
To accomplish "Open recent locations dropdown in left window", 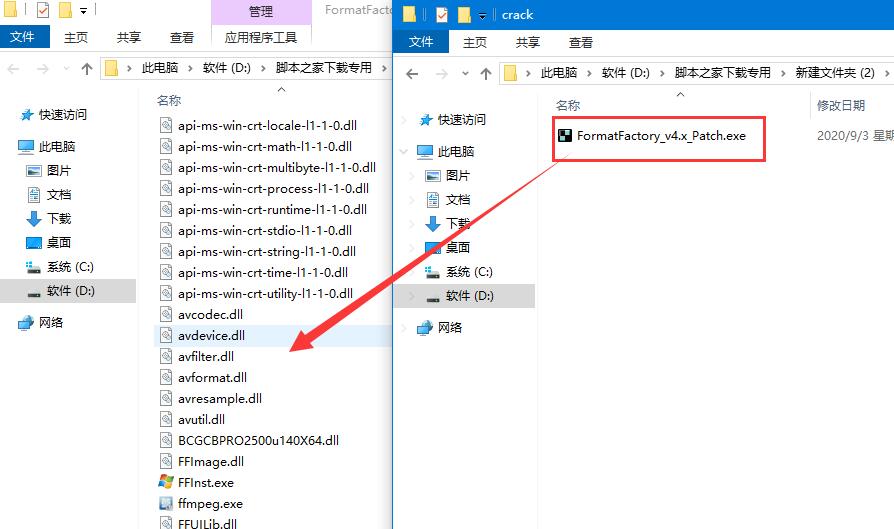I will point(66,69).
